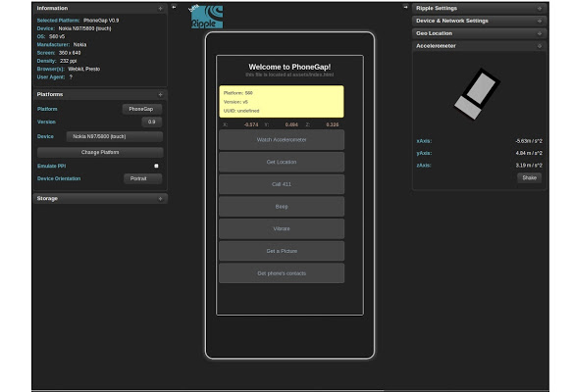The image size is (571, 392).
Task: Click the Manufacturer Nokia text
Action: click(x=62, y=45)
